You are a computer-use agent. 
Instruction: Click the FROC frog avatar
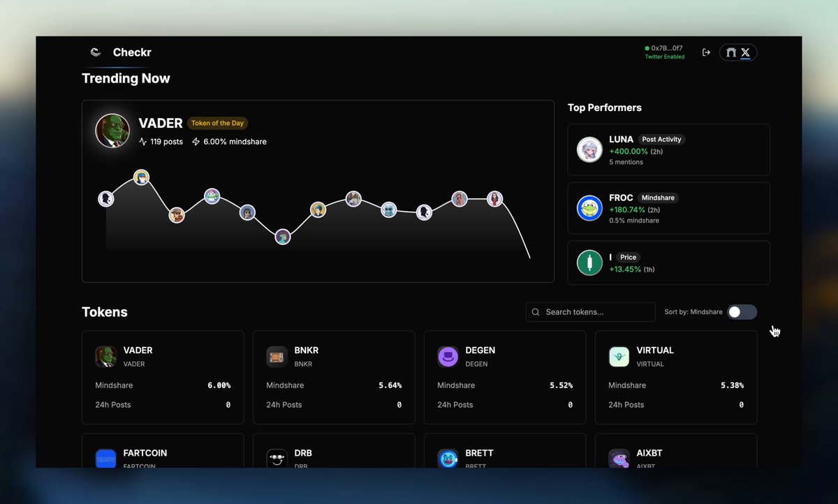tap(590, 208)
